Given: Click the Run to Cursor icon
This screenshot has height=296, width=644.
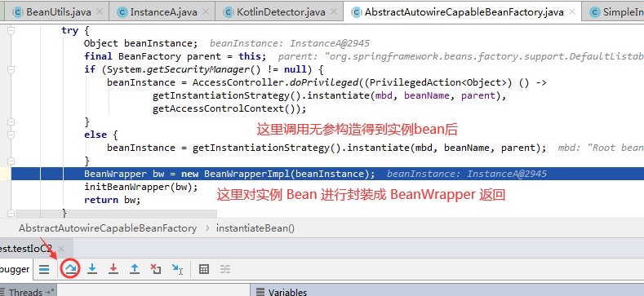Looking at the screenshot, I should (x=177, y=269).
